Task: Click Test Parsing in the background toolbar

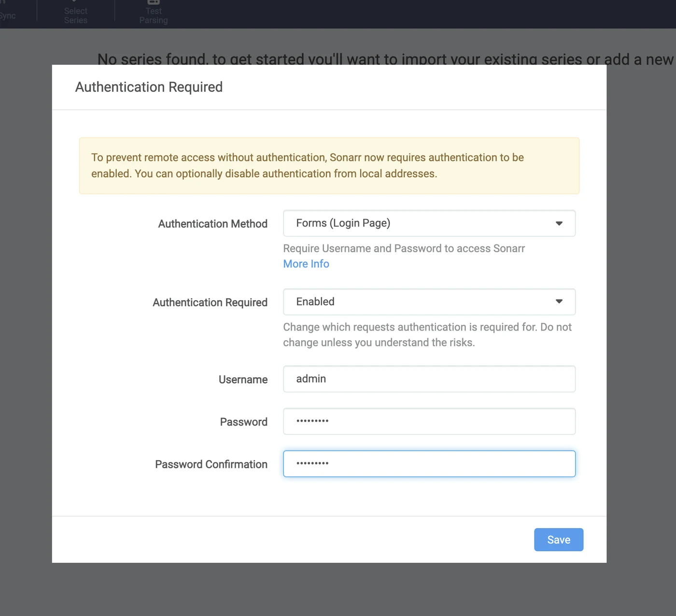Action: pos(154,13)
